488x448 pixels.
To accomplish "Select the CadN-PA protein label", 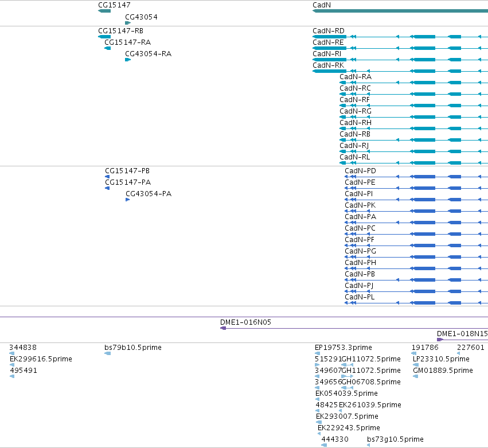I will [360, 217].
